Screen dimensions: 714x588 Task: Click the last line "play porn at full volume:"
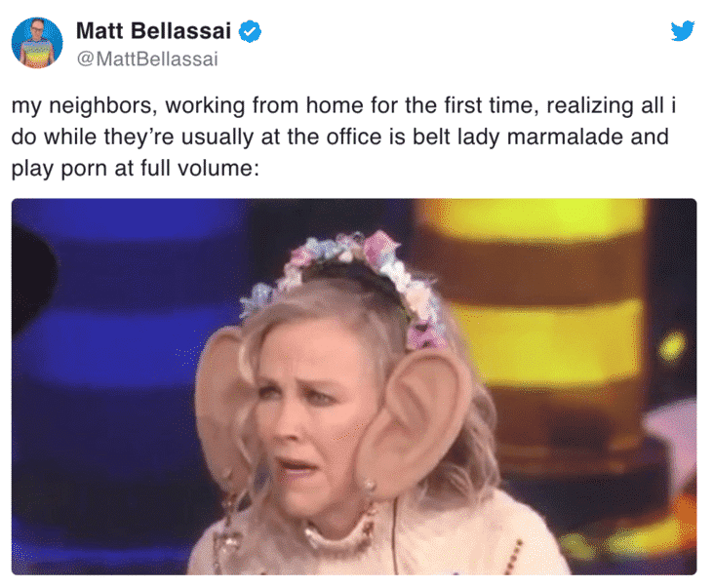point(136,169)
